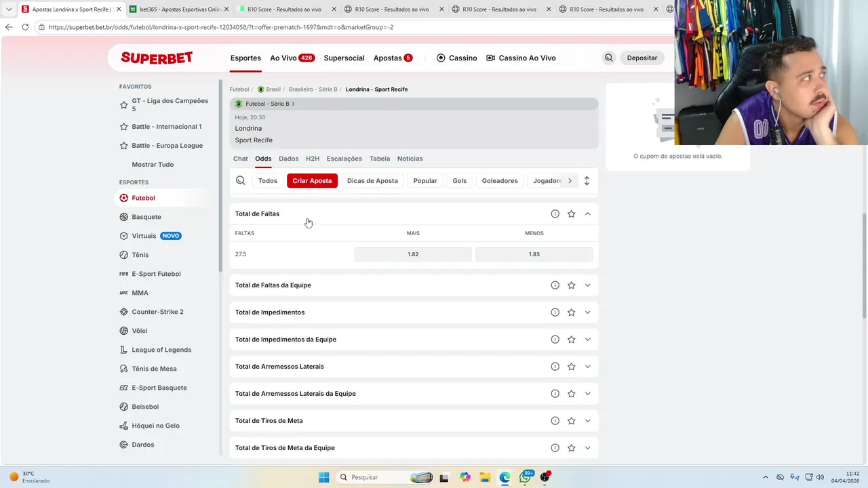Click Mostrar Tudo in favorites

click(x=153, y=165)
